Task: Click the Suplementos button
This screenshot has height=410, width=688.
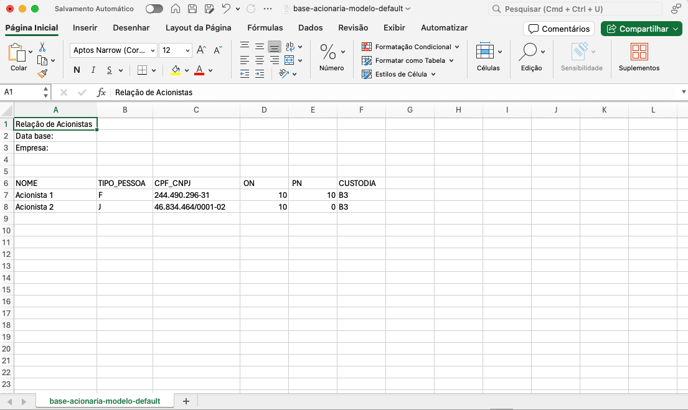Action: 639,57
